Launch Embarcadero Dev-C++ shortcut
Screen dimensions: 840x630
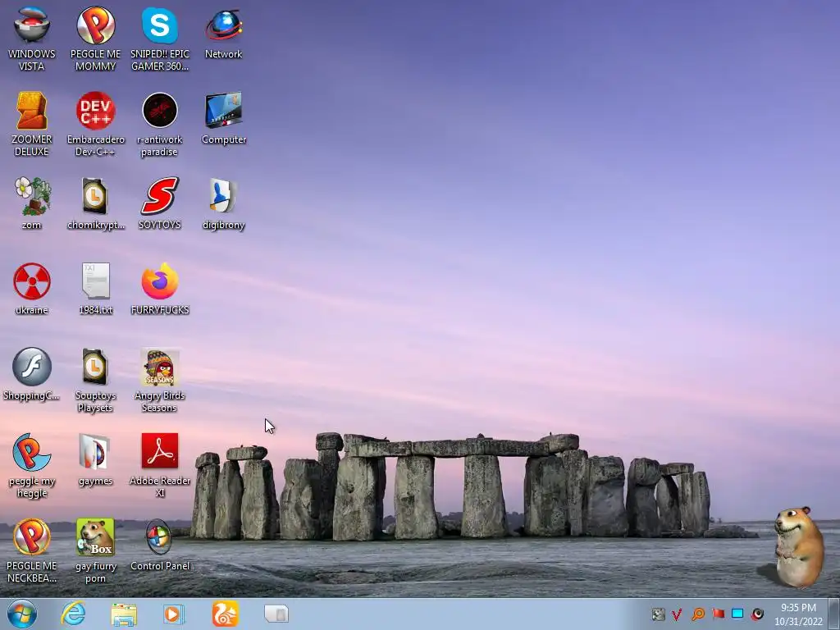[x=95, y=125]
